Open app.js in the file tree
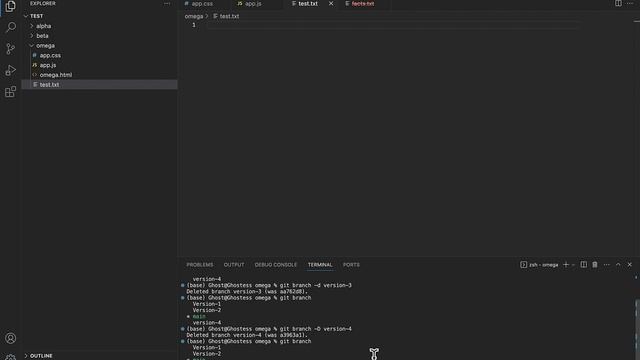Image resolution: width=640 pixels, height=360 pixels. pyautogui.click(x=100, y=65)
